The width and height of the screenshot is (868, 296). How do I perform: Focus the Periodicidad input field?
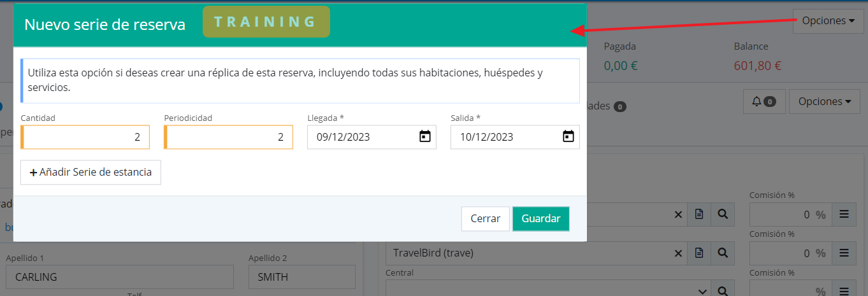tap(229, 137)
